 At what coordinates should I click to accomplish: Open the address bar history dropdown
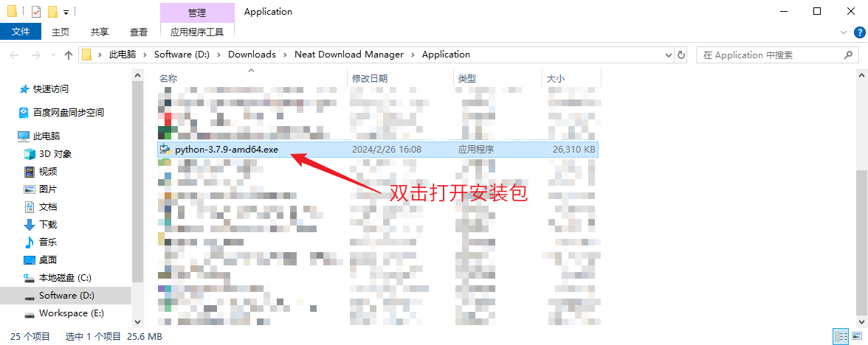668,55
